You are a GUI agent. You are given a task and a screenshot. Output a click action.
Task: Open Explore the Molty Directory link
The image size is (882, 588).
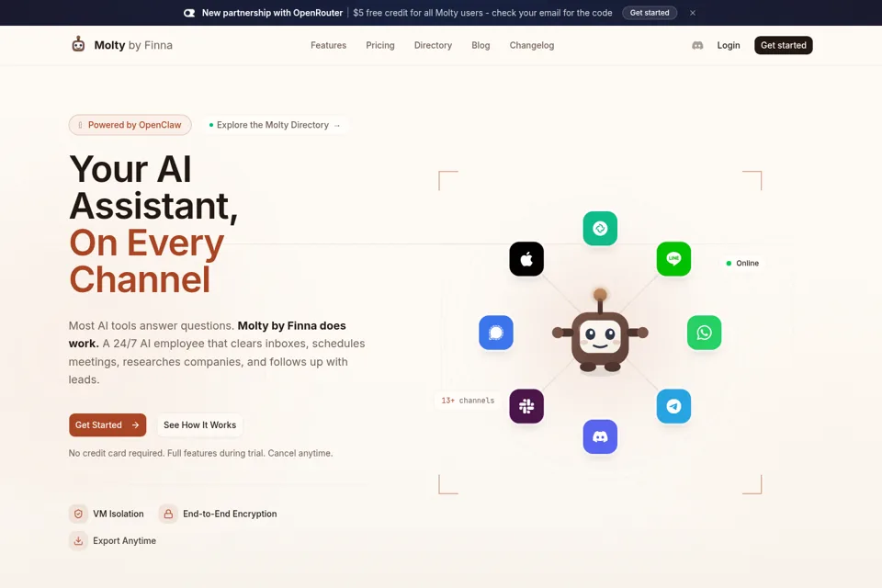coord(275,125)
